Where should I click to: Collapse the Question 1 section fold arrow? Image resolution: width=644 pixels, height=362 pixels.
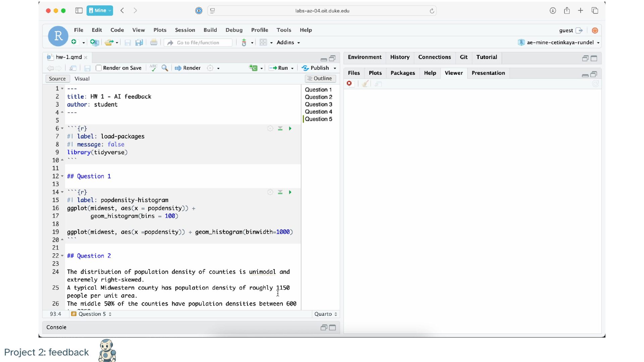pos(62,176)
